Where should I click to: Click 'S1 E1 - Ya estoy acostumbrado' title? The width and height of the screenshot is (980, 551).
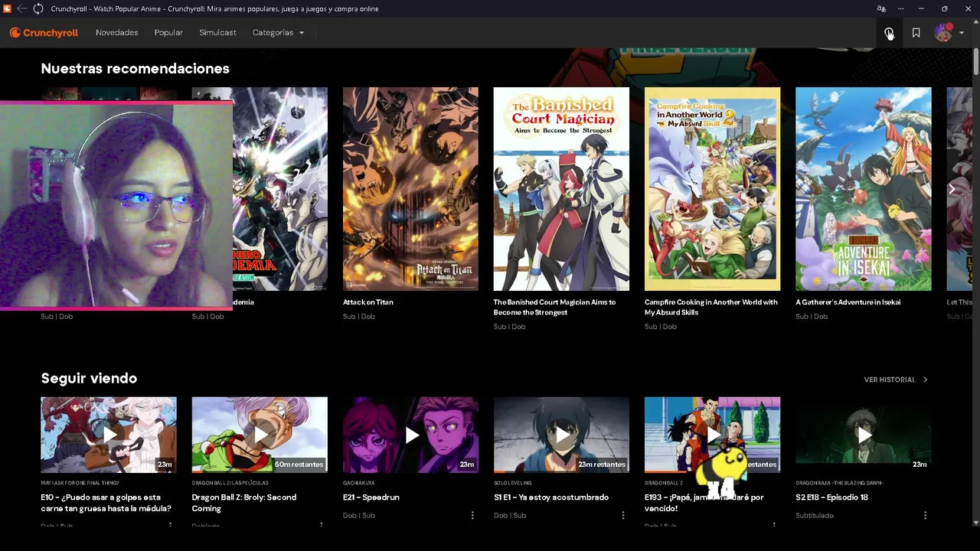click(x=551, y=497)
